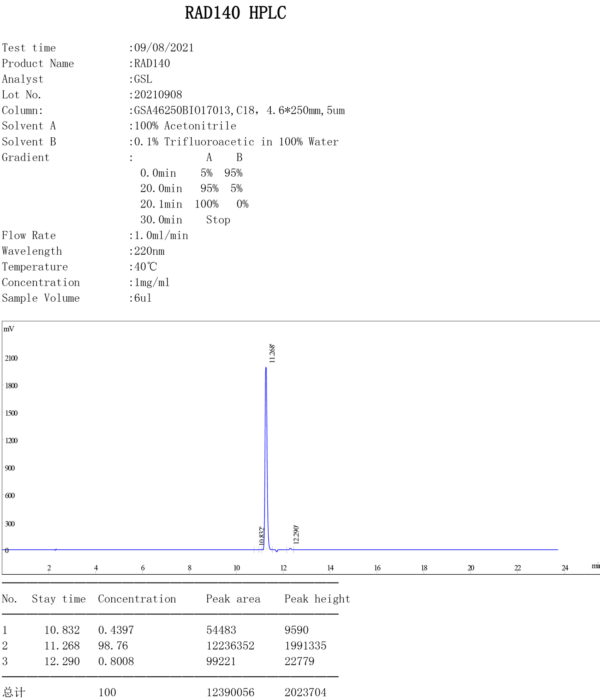
Task: Click the small peak label '12.290'
Action: (296, 535)
